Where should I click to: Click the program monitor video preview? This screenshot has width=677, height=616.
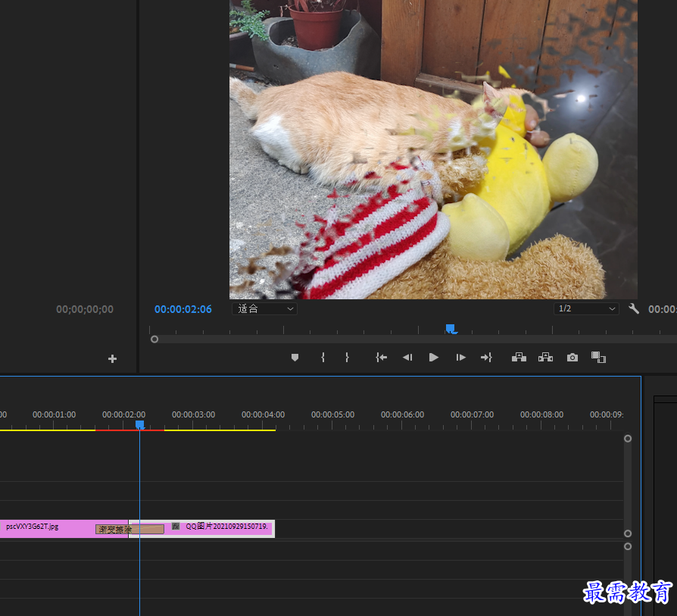coord(433,149)
